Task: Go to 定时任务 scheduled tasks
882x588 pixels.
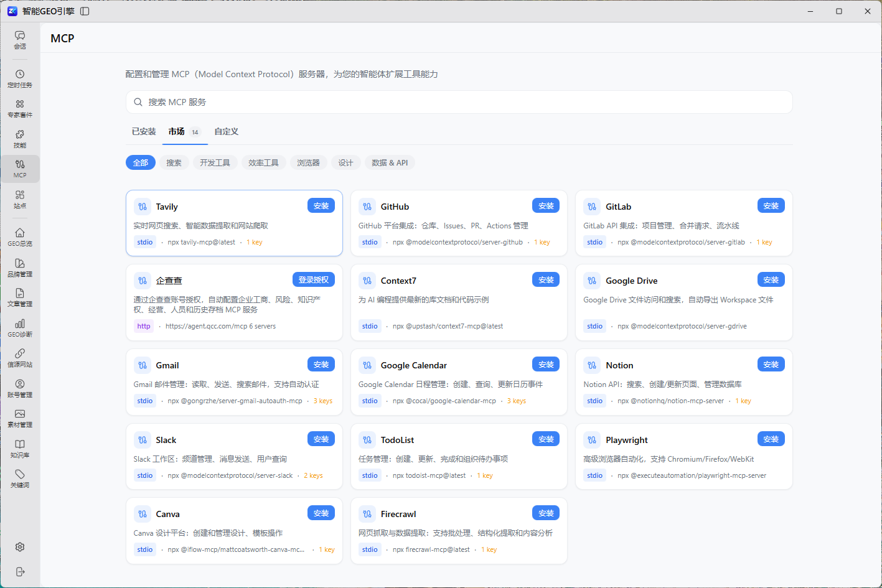Action: [20, 78]
